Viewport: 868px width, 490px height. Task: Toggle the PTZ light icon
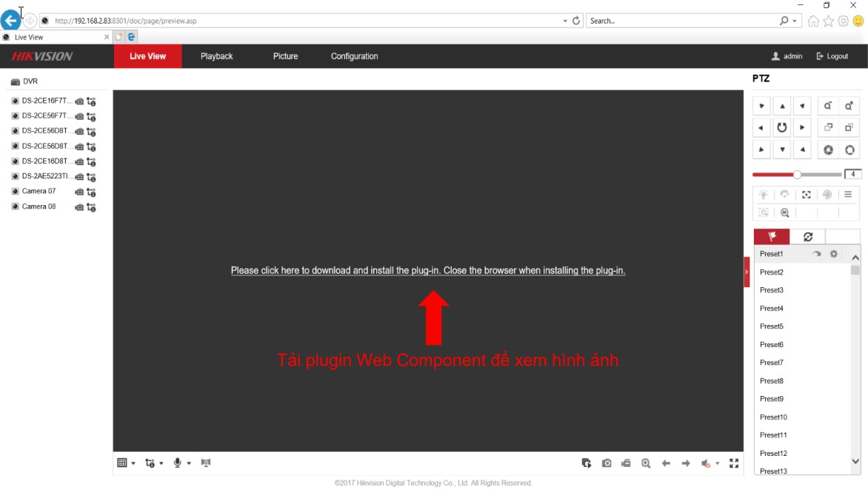click(x=763, y=195)
